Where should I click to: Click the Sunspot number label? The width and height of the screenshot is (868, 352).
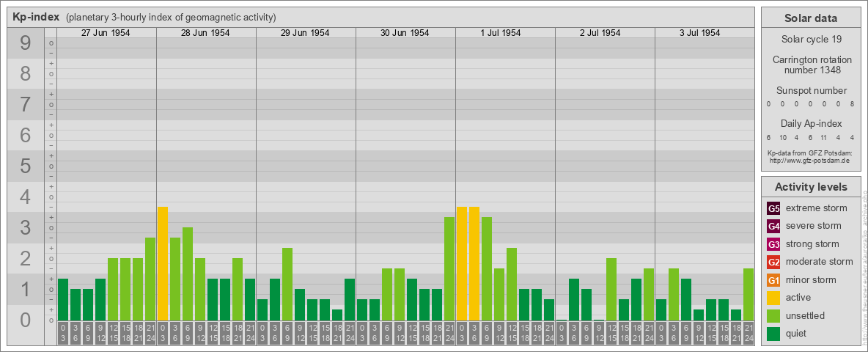pos(811,91)
